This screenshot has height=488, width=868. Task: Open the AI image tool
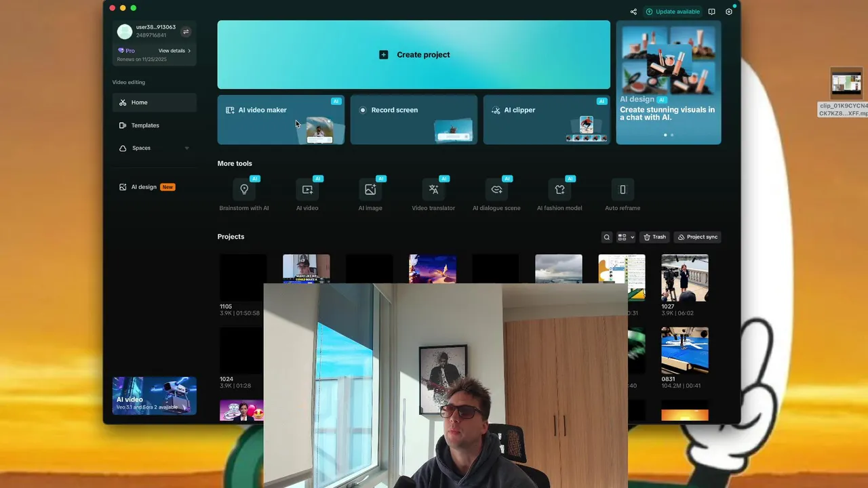[x=370, y=196]
